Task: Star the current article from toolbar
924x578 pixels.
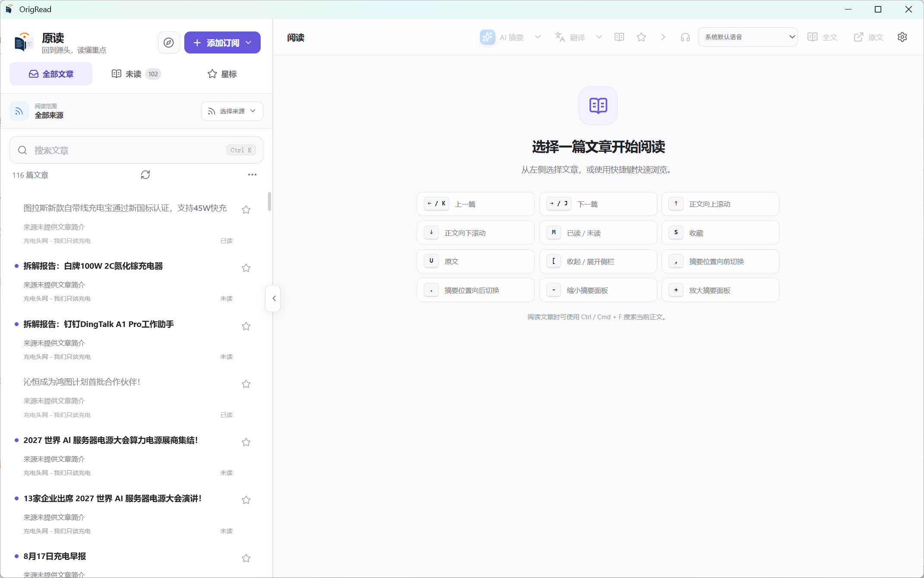Action: [x=641, y=37]
